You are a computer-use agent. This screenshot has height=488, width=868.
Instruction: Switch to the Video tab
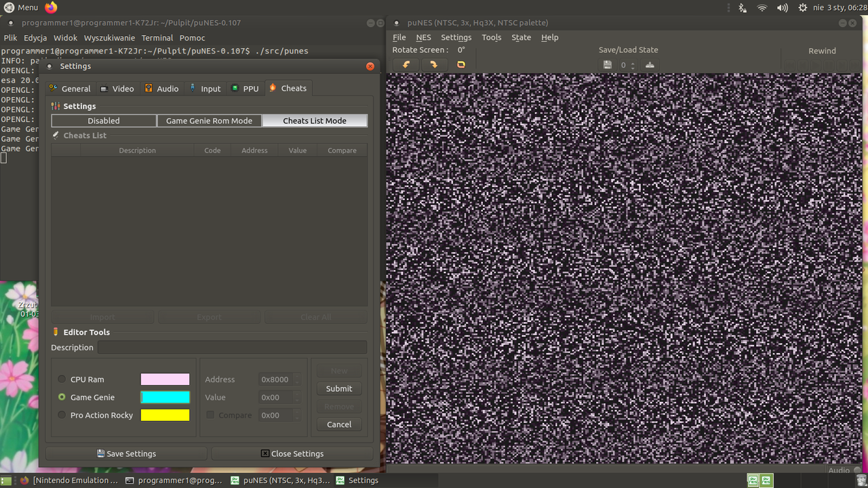point(117,89)
